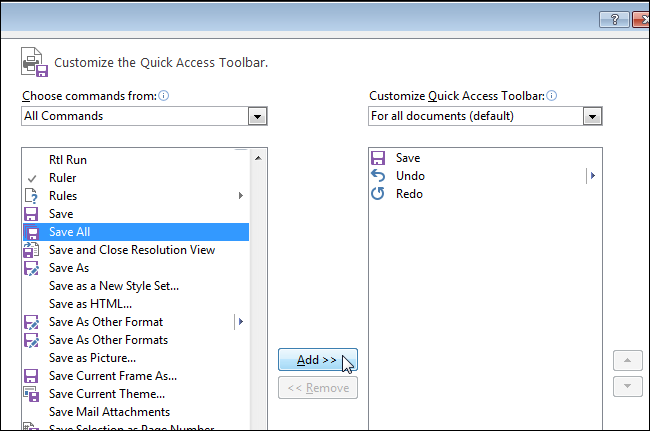The image size is (650, 431).
Task: Click the Save All floppy icon
Action: coord(31,232)
